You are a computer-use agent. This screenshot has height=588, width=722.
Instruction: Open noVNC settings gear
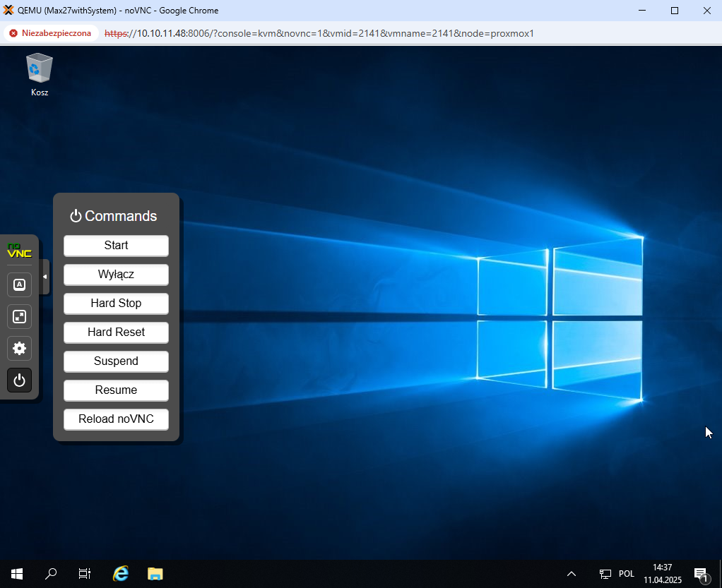pos(19,348)
